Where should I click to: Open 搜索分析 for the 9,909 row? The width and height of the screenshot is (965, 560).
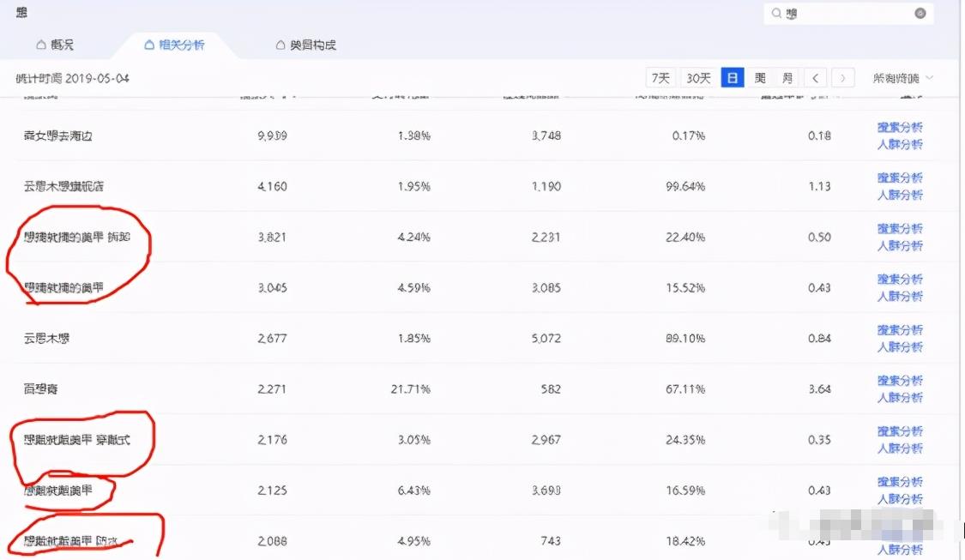[900, 128]
